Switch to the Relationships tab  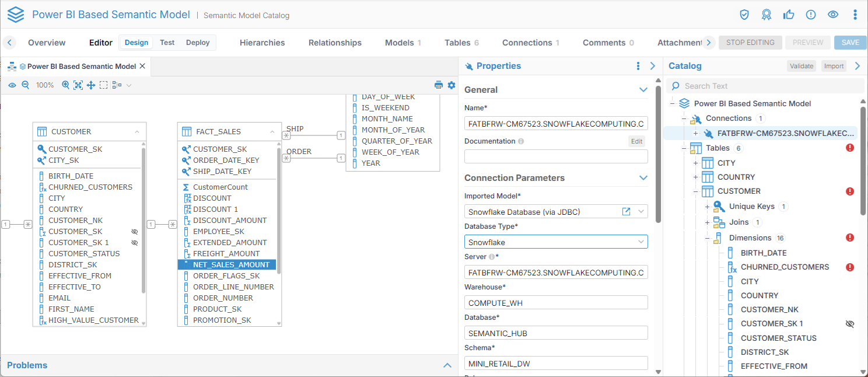[335, 43]
